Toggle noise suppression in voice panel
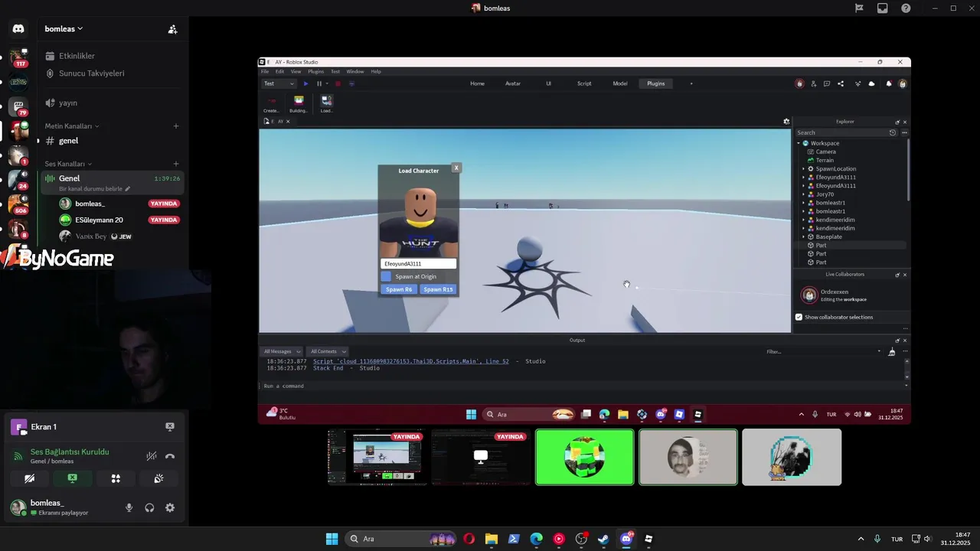980x551 pixels. coord(152,456)
